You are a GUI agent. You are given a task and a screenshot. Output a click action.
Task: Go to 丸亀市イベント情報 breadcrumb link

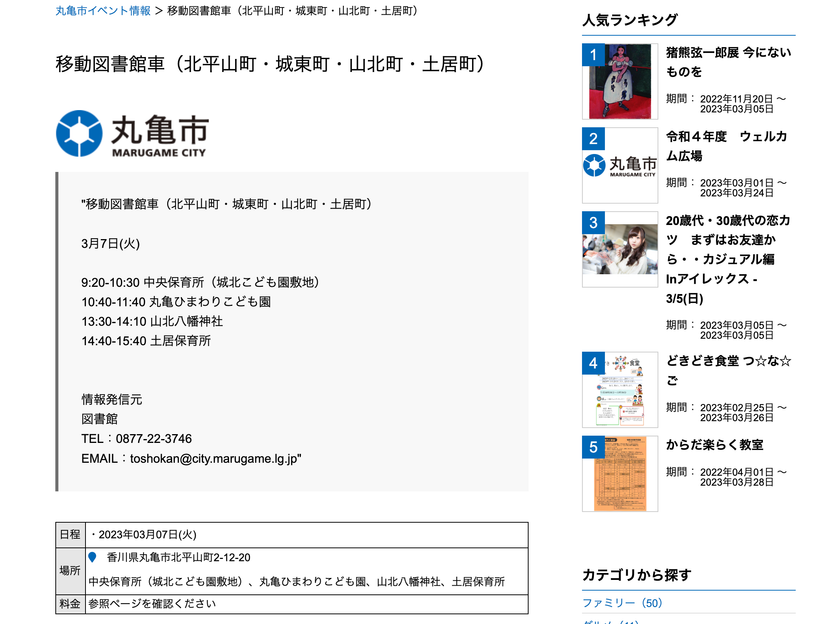pyautogui.click(x=103, y=11)
